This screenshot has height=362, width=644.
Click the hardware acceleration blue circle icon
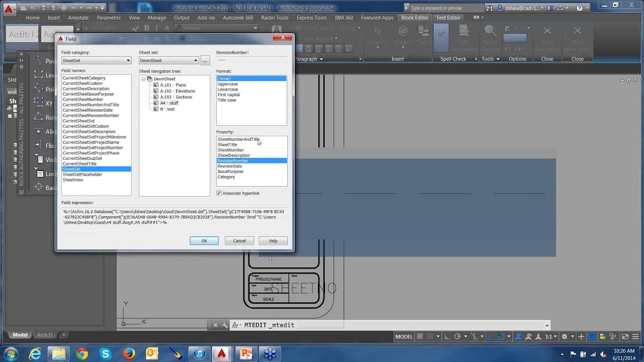coord(592,336)
